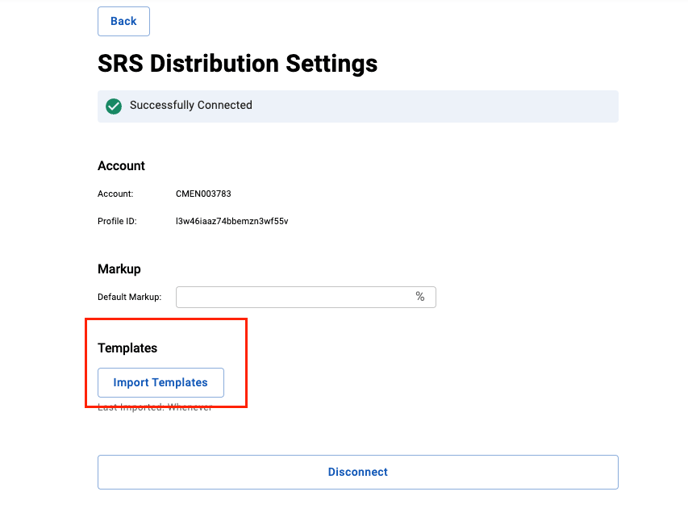Click the Account section heading
The image size is (688, 525).
[121, 166]
